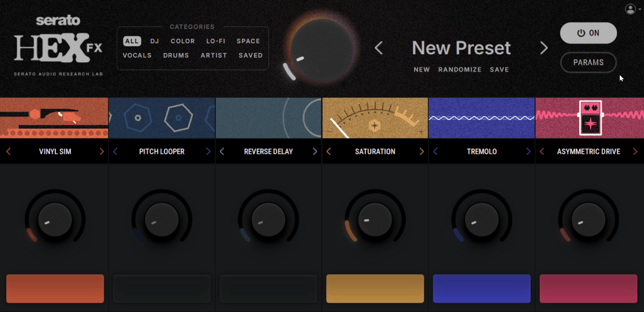The height and width of the screenshot is (312, 644).
Task: Select the LO-FI category
Action: click(x=216, y=41)
